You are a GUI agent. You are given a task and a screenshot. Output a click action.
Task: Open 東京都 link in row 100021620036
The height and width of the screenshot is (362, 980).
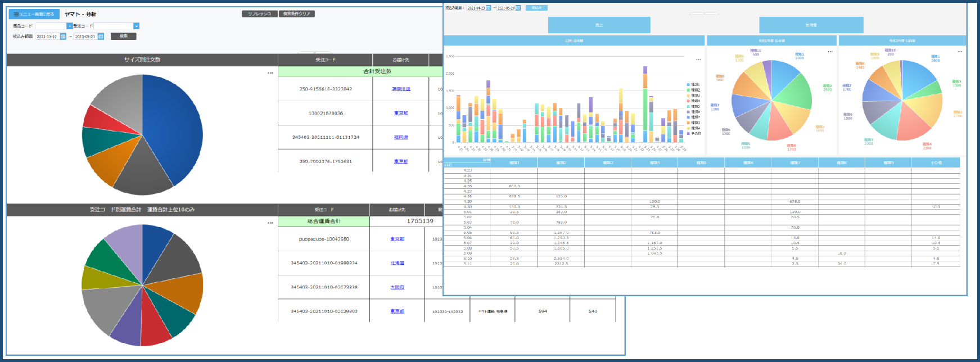tap(401, 114)
